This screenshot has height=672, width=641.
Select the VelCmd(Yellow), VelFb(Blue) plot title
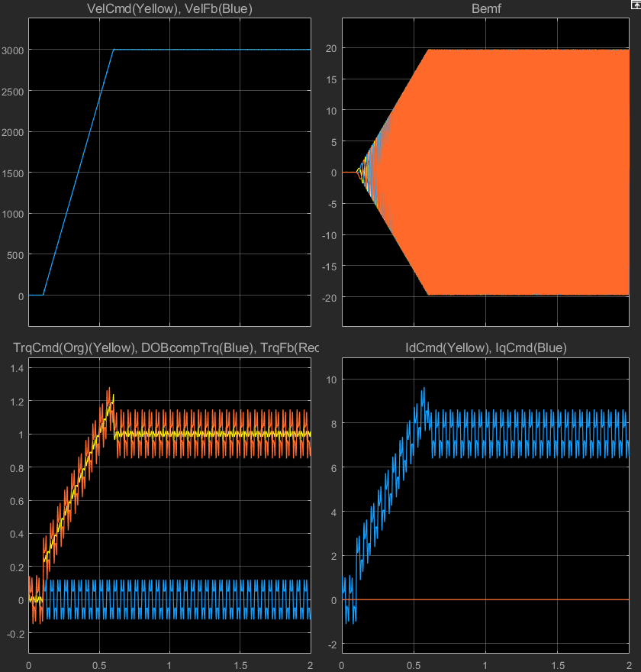(169, 8)
